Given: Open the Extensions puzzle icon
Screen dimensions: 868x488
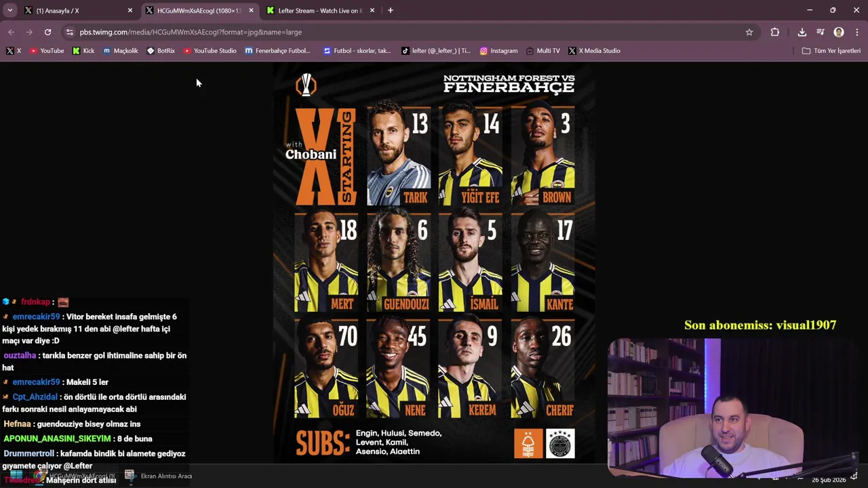Looking at the screenshot, I should tap(775, 32).
